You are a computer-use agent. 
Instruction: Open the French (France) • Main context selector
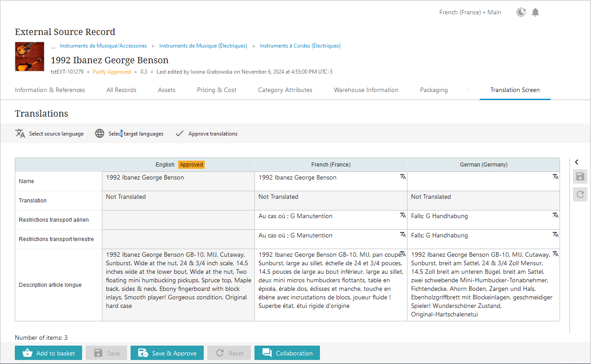click(470, 12)
